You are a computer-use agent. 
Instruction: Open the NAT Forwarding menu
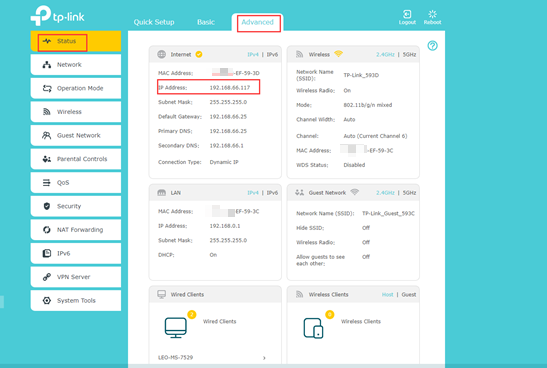(76, 230)
